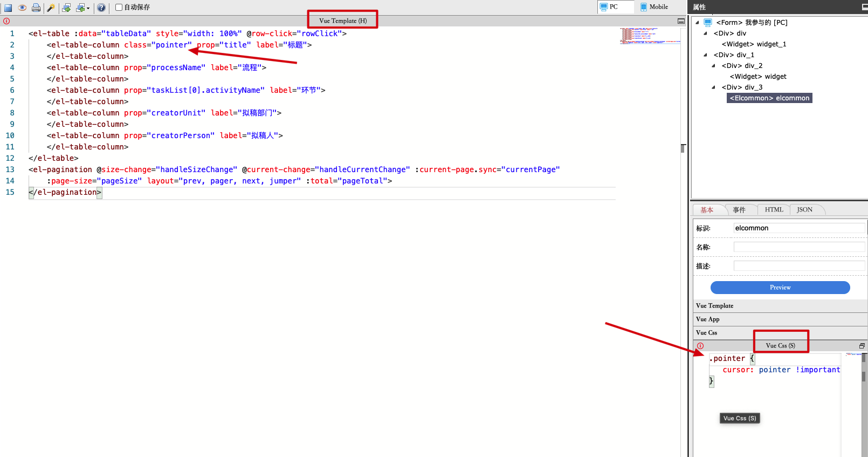Viewport: 868px width, 457px height.
Task: Click prop="creatorPerson" on line 10
Action: [x=169, y=135]
